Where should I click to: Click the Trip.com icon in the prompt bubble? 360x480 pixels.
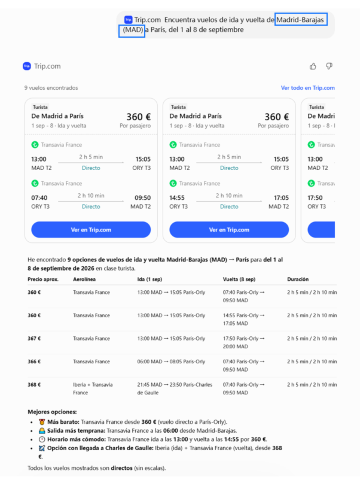coord(128,20)
